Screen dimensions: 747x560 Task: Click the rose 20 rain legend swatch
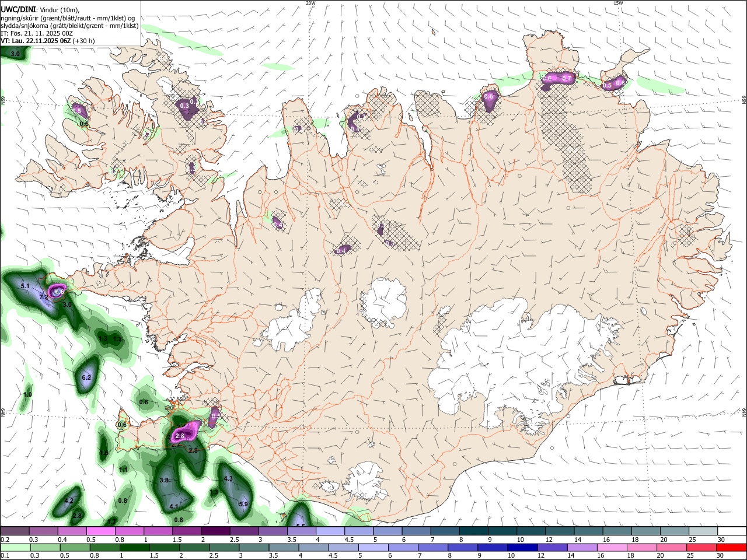tap(671, 547)
